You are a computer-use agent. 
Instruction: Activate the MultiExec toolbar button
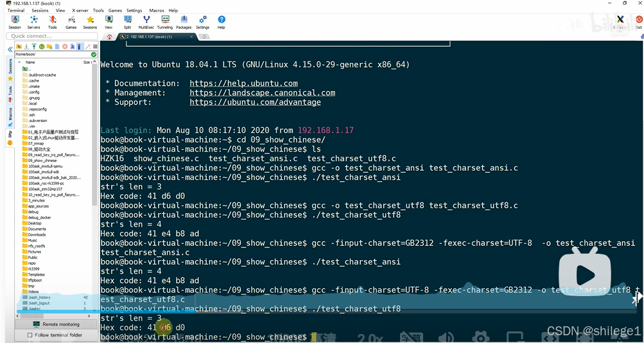pos(146,22)
